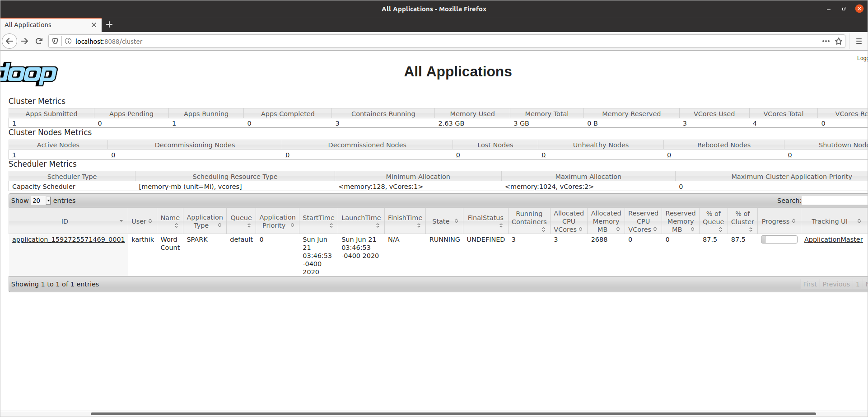
Task: Sort table by LaunchTime column
Action: (361, 221)
